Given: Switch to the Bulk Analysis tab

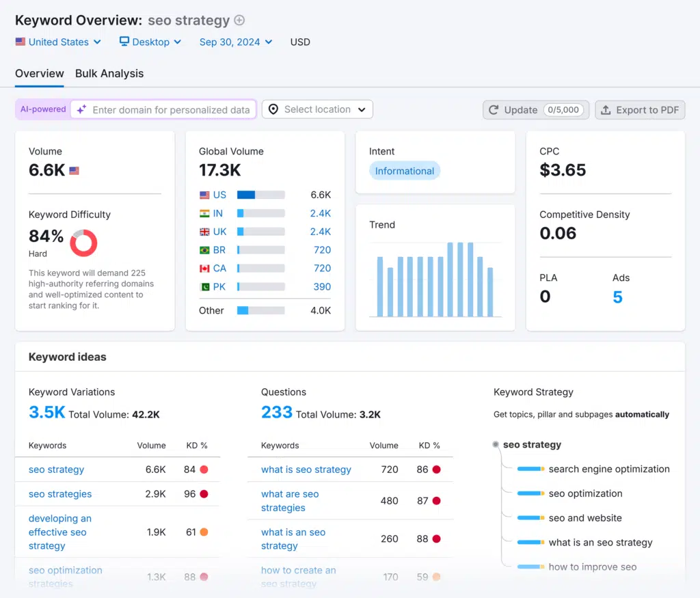Looking at the screenshot, I should pos(109,73).
